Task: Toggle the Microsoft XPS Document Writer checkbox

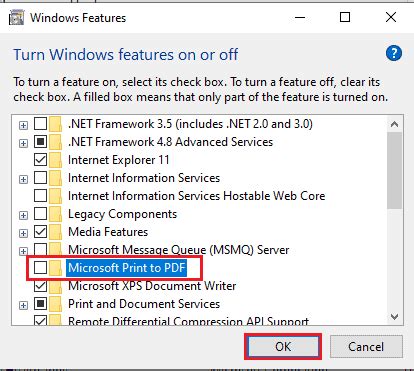Action: [41, 286]
